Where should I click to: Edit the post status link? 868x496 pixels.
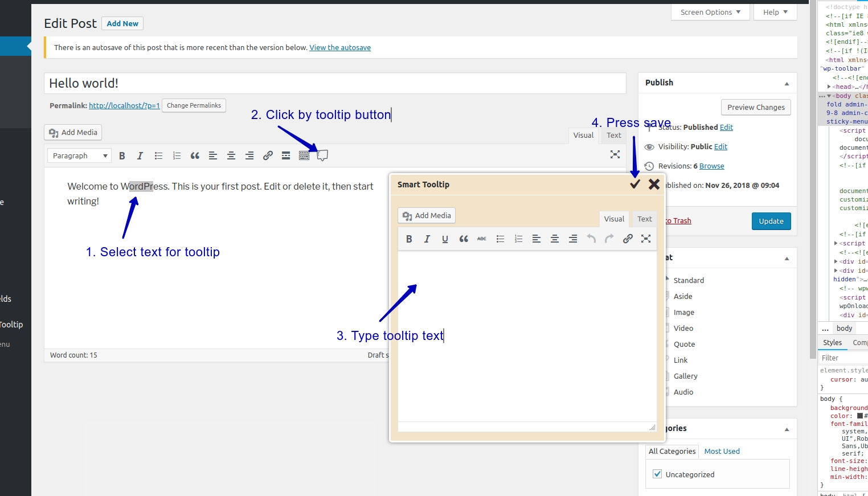(x=726, y=127)
